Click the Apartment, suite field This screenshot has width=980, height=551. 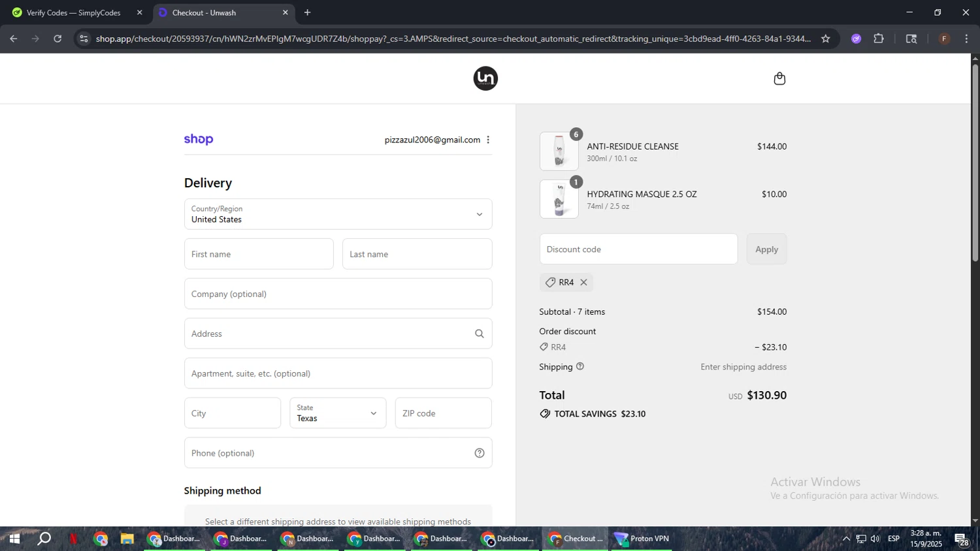(338, 373)
